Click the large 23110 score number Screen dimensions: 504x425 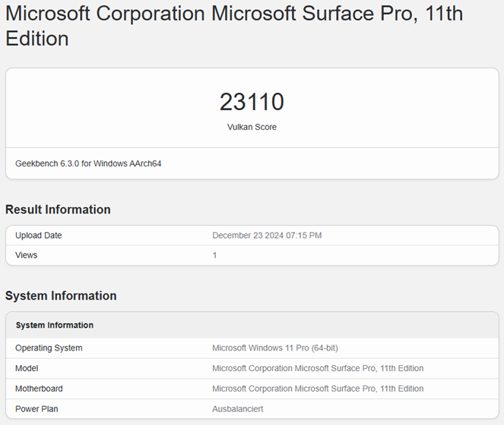point(252,102)
